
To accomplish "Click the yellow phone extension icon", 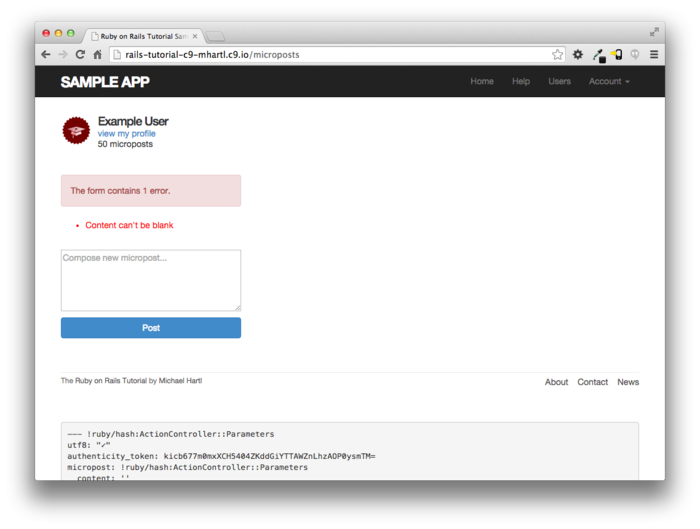I will pos(617,54).
